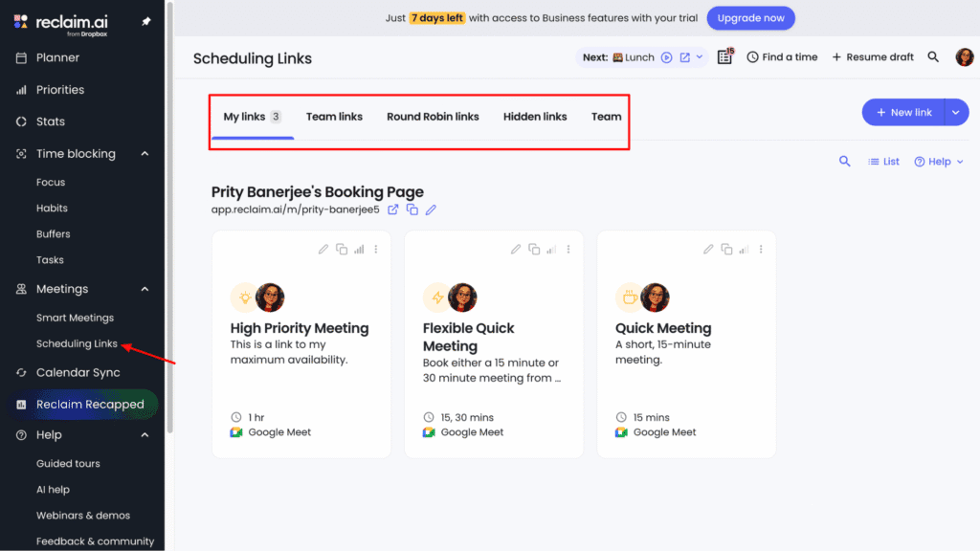
Task: Open your profile avatar picture
Action: coord(965,56)
